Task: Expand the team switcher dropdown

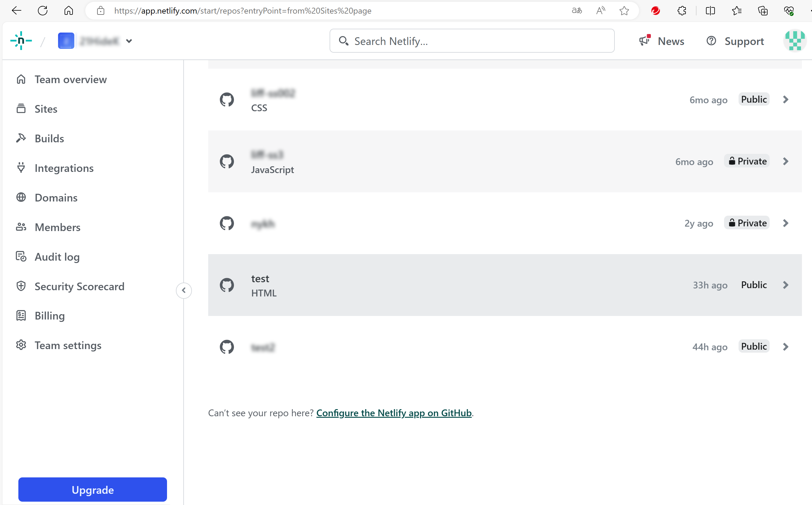Action: 130,41
